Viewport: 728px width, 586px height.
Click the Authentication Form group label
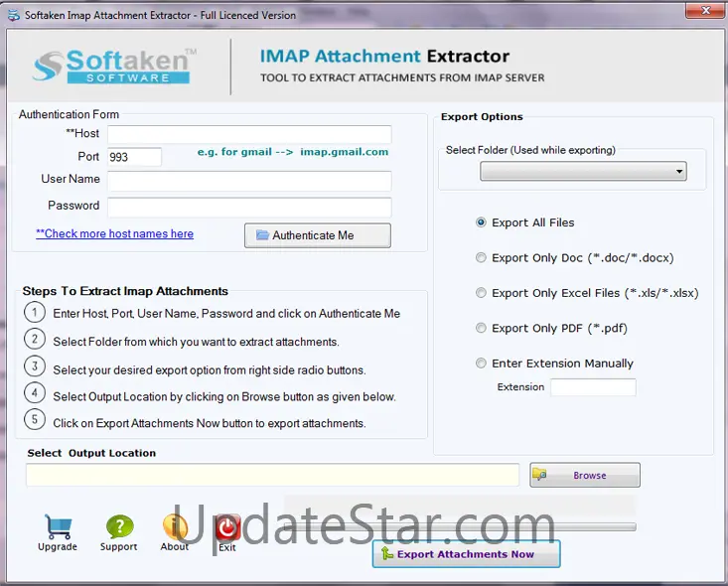(x=69, y=114)
